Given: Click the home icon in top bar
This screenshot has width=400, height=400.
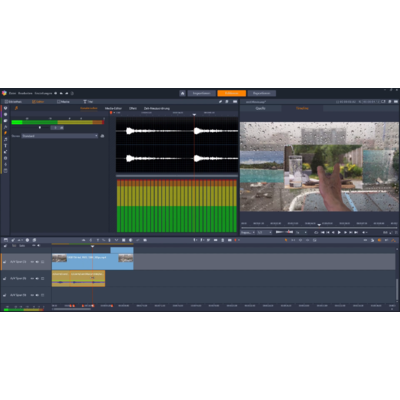Looking at the screenshot, I should coord(182,93).
